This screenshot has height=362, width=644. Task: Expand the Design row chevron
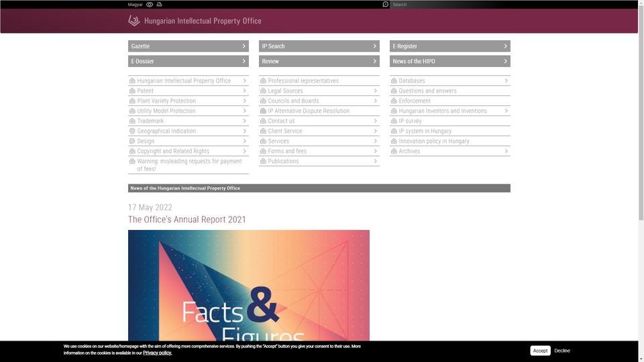click(244, 141)
